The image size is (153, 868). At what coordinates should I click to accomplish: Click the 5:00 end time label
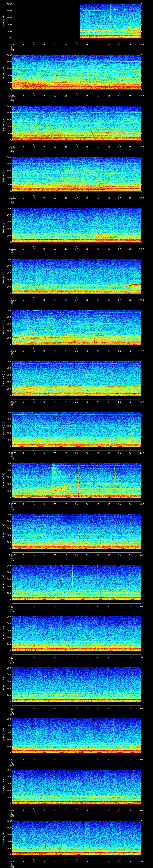tap(141, 44)
